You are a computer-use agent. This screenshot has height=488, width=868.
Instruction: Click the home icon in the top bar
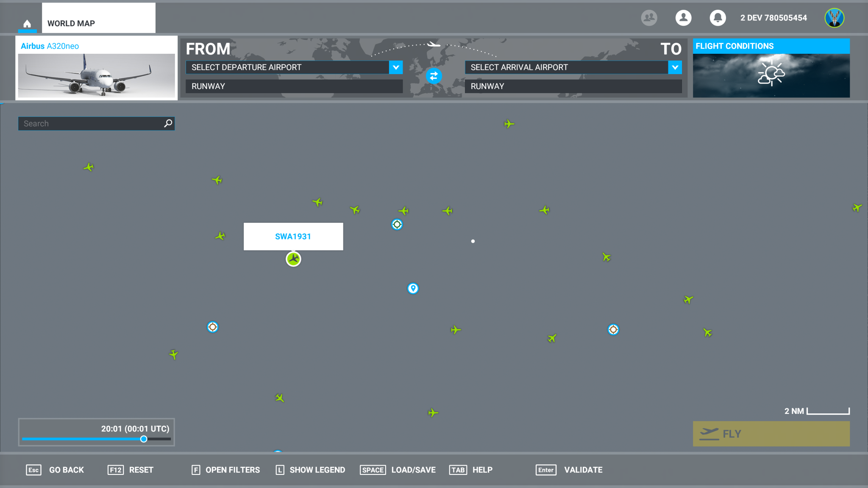coord(27,24)
